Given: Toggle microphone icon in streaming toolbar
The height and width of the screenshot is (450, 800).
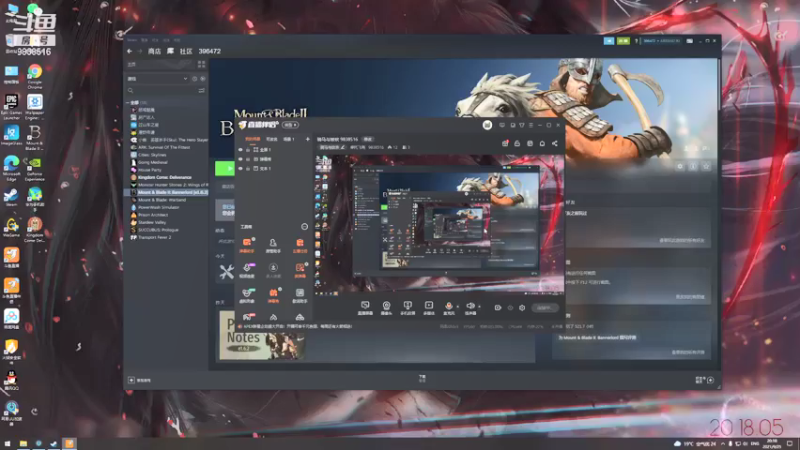Looking at the screenshot, I should pyautogui.click(x=448, y=307).
